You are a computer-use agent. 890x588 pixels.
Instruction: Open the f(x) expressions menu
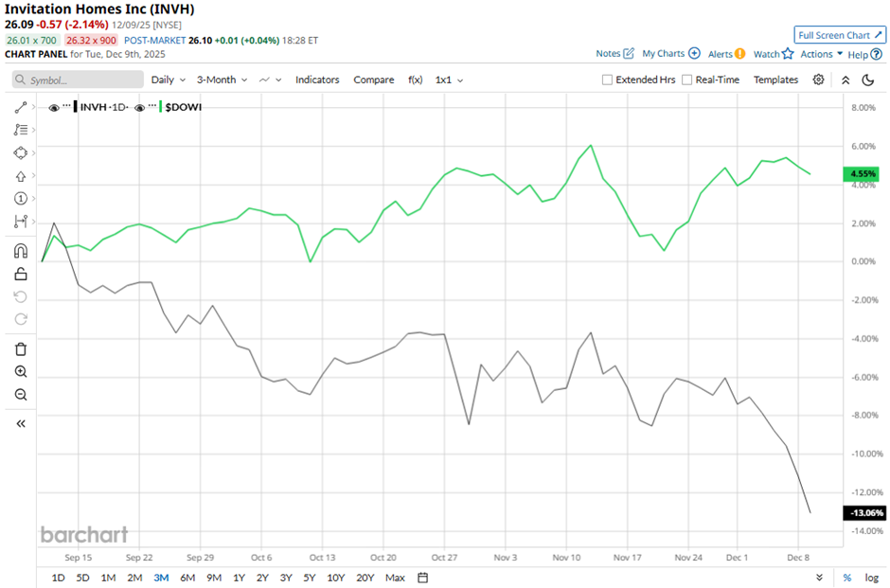(x=415, y=80)
